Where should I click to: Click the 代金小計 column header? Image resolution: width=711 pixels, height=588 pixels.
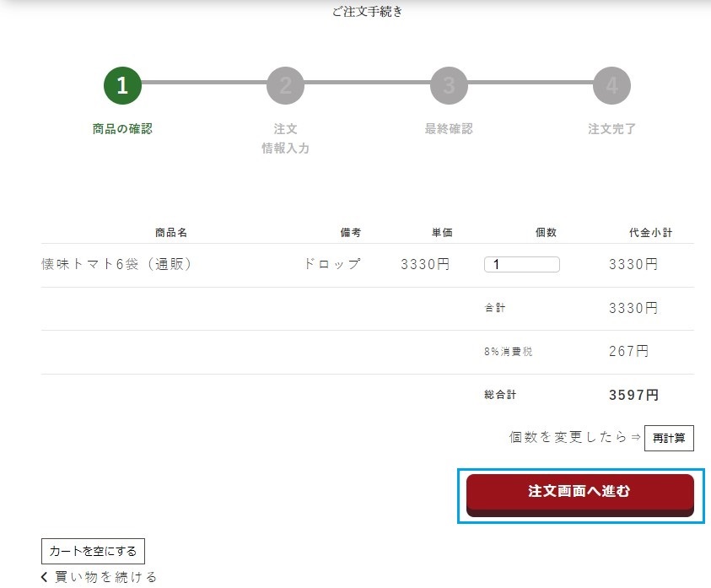(x=650, y=233)
